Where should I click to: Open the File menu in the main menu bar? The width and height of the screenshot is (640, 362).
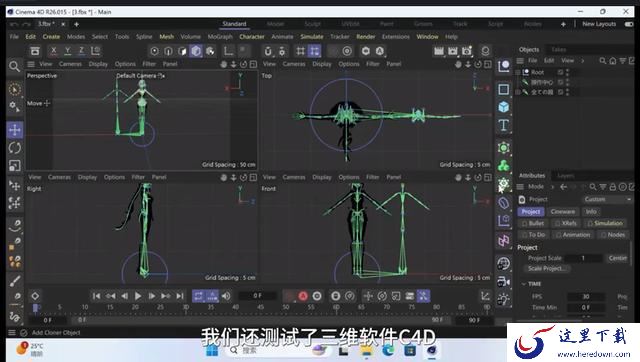point(14,37)
